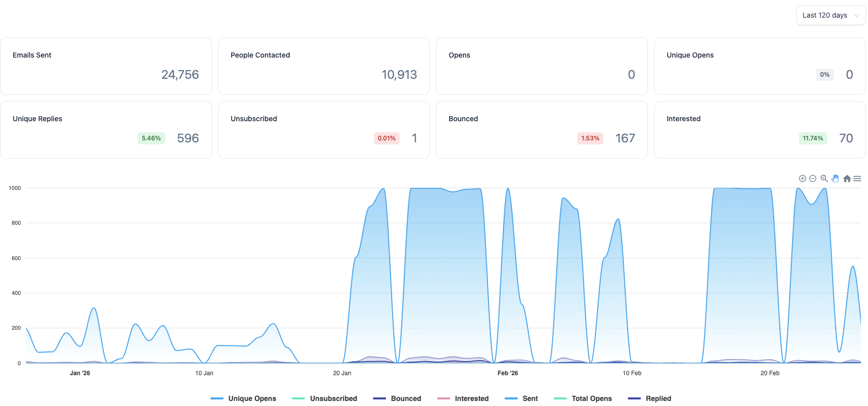Click the Feb '26 axis label
The height and width of the screenshot is (406, 868).
coord(508,373)
